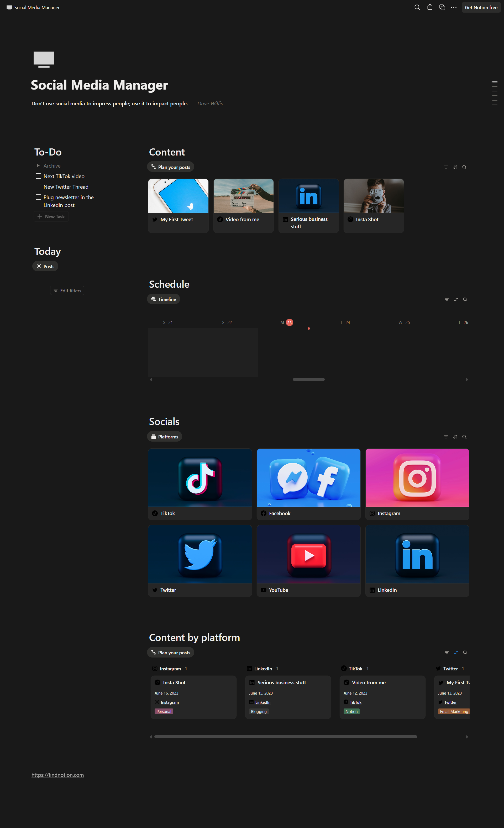
Task: Click the sort icon in Socials section
Action: point(455,437)
